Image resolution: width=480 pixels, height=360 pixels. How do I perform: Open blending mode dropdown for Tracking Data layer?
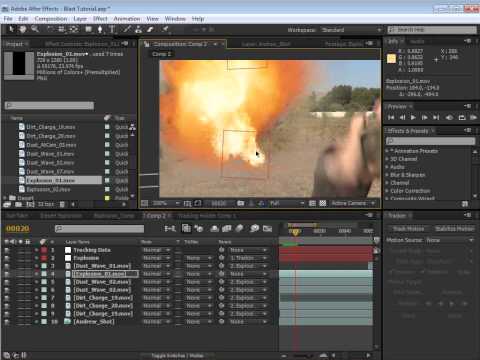[x=156, y=250]
